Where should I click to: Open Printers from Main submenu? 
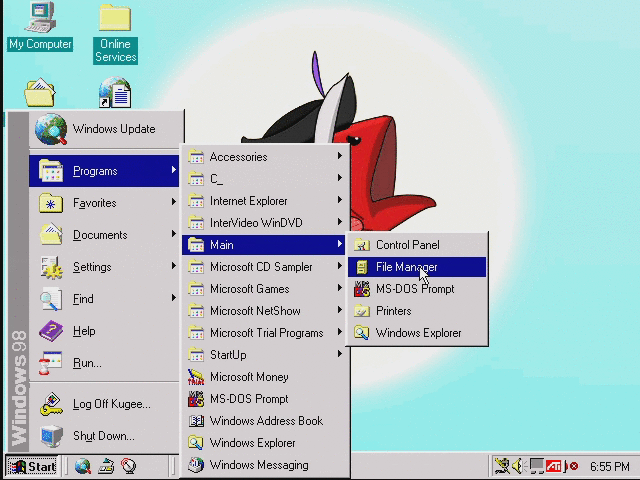pos(417,311)
